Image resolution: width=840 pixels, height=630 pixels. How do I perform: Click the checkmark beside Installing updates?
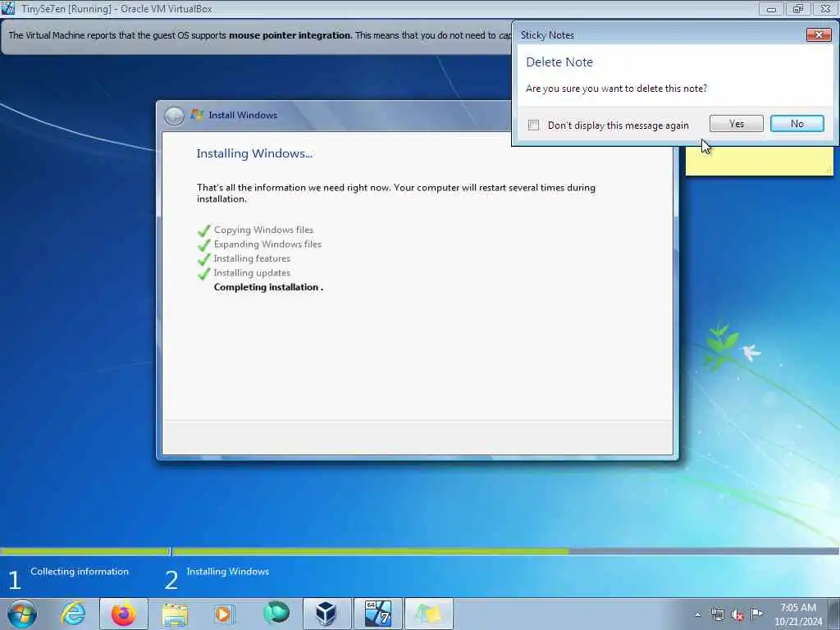(x=203, y=274)
